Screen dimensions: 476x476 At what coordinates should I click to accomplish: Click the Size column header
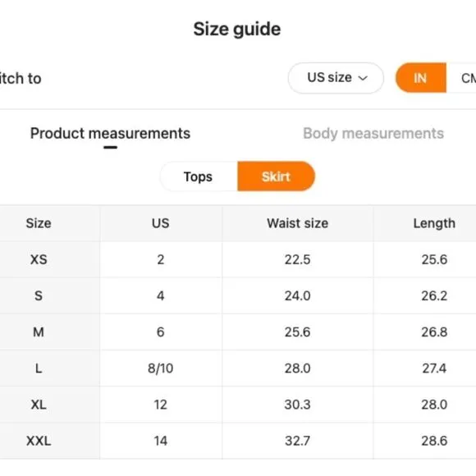pos(39,223)
